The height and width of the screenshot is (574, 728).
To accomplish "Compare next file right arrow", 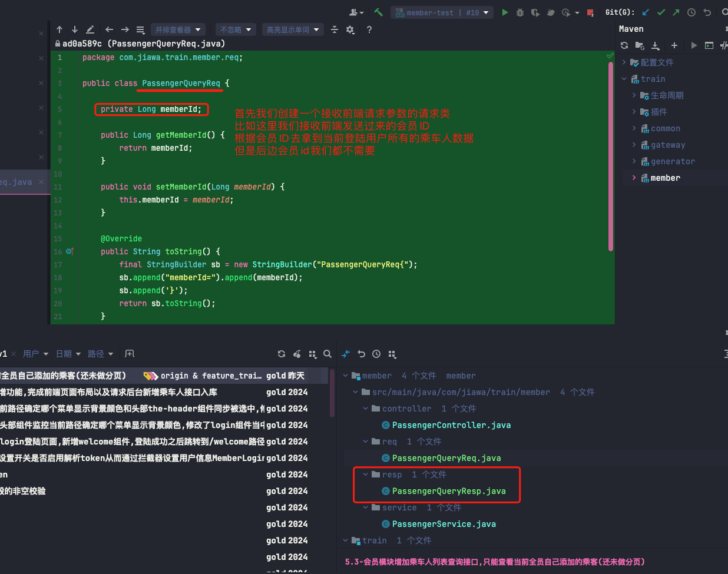I will [x=125, y=29].
